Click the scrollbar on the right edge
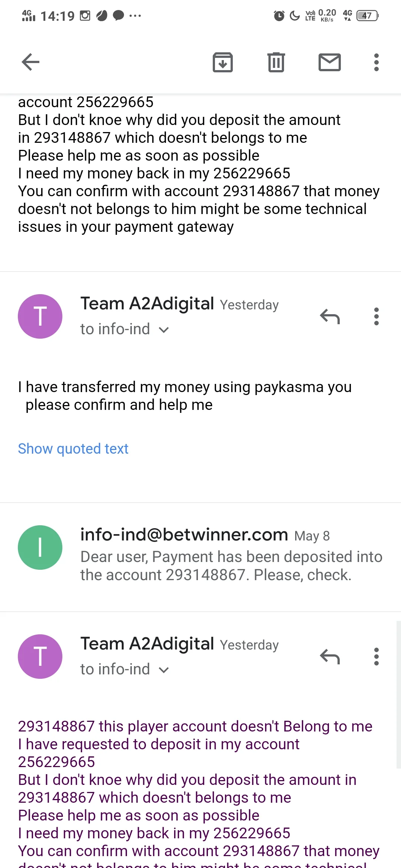Image resolution: width=401 pixels, height=868 pixels. [x=398, y=694]
